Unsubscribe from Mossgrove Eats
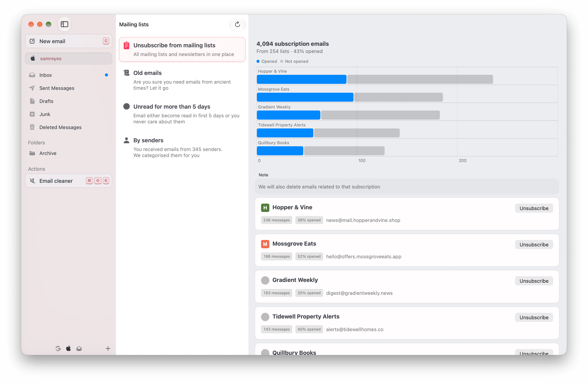Viewport: 588px width, 383px height. (534, 244)
